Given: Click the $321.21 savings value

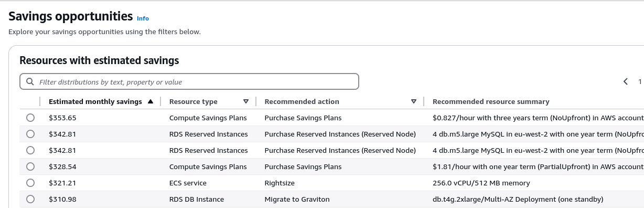Looking at the screenshot, I should click(x=62, y=183).
